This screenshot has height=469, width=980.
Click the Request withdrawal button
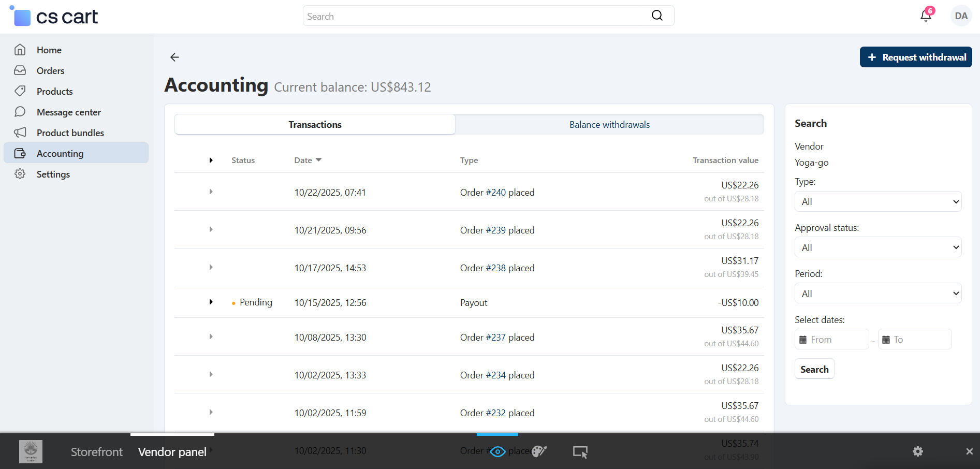pyautogui.click(x=915, y=57)
